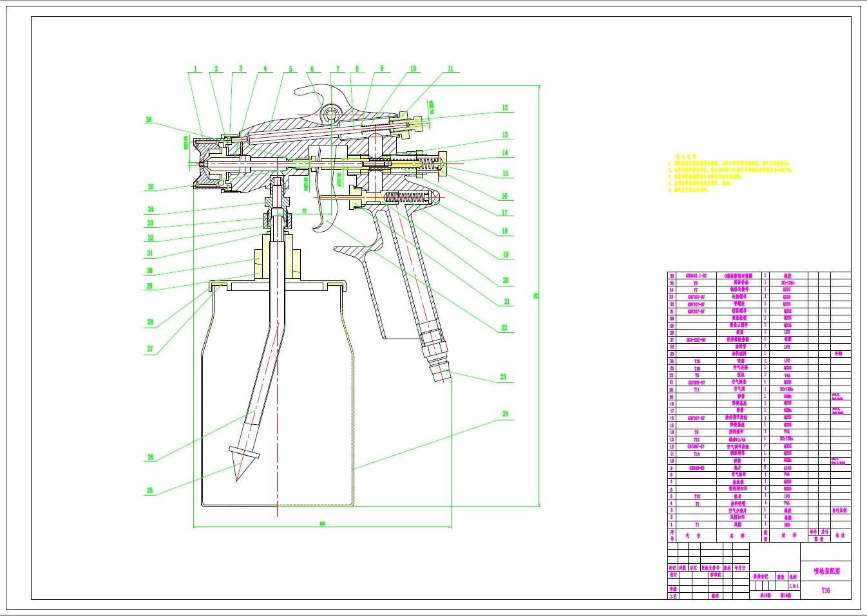Click part callout number 12
867x616 pixels.
point(505,107)
